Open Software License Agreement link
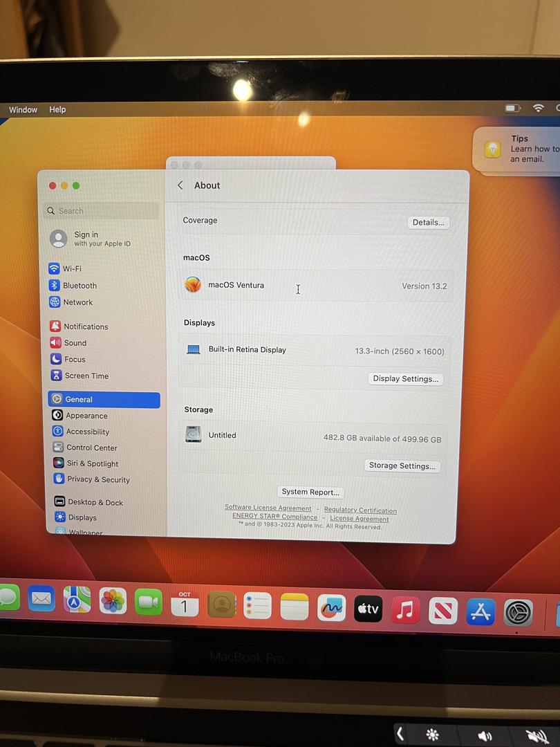 [268, 508]
